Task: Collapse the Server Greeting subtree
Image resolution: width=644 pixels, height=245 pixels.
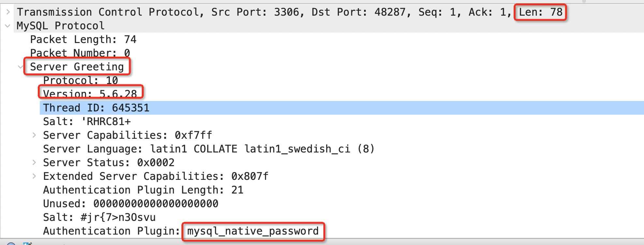Action: tap(21, 67)
